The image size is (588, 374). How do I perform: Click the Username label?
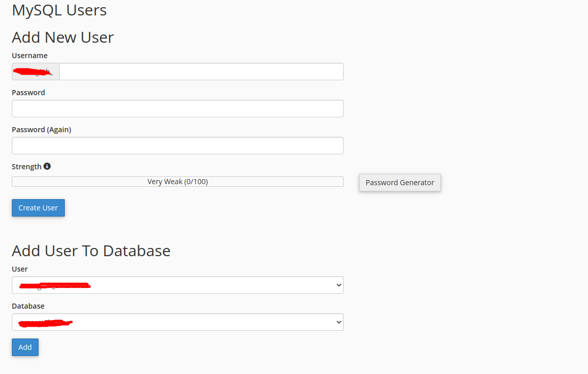(30, 56)
